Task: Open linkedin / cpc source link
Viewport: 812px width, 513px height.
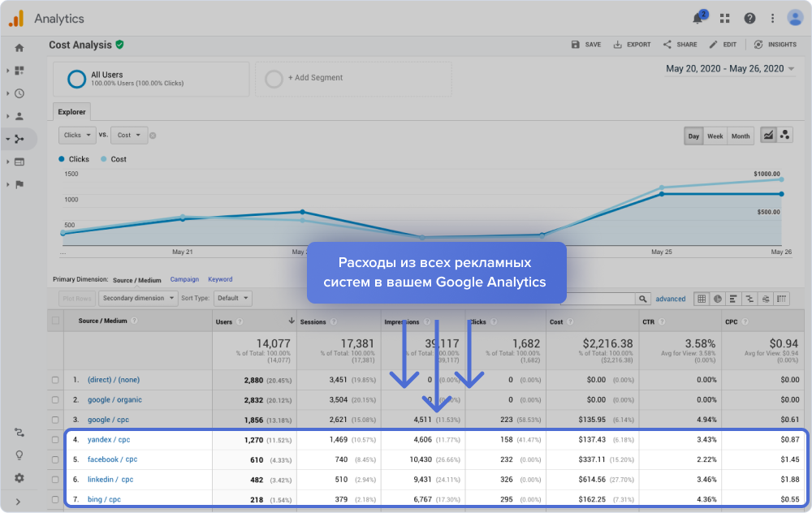Action: (110, 480)
